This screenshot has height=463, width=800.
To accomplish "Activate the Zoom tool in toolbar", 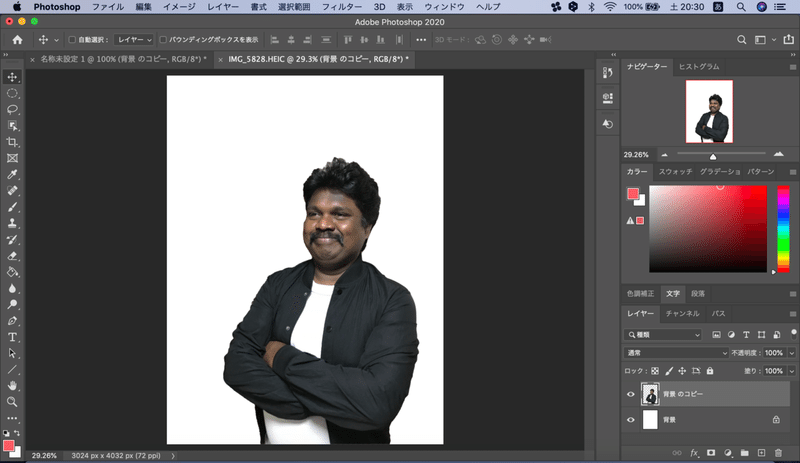I will coord(13,401).
